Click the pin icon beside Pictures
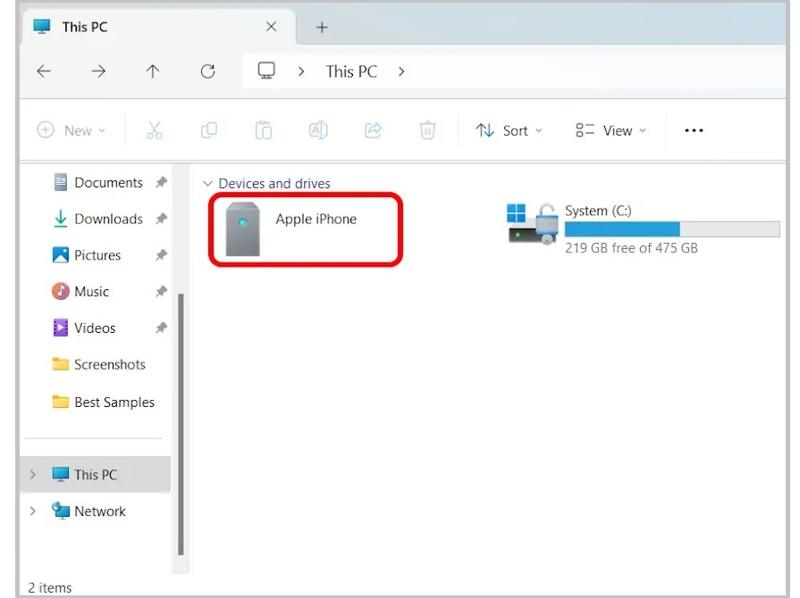The width and height of the screenshot is (800, 598). click(161, 255)
